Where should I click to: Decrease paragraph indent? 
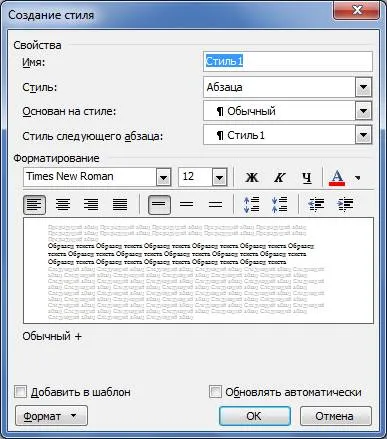[316, 204]
